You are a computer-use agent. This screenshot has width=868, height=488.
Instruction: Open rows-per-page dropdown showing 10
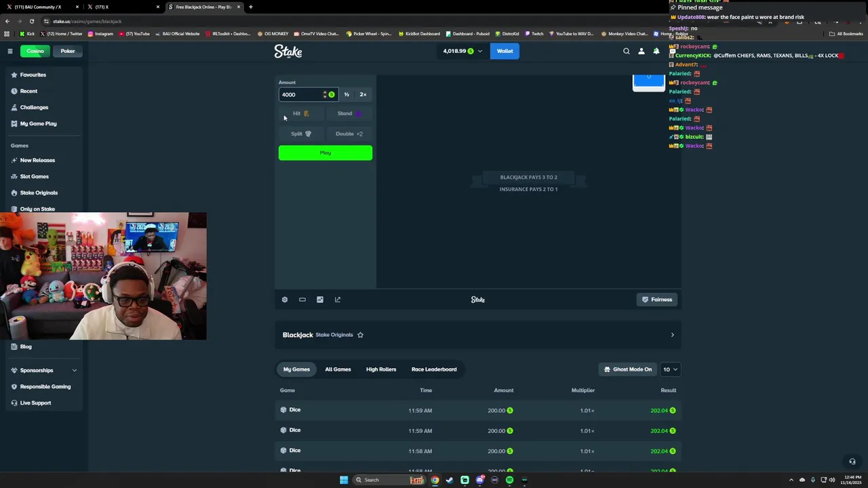(x=670, y=369)
